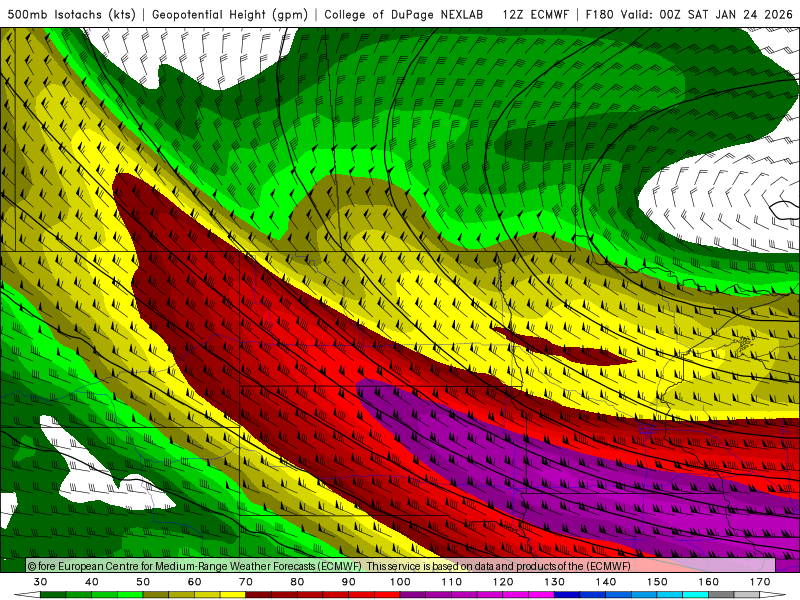800x600 pixels.
Task: Pick the bright lime green 45-50 kt swatch
Action: tap(130, 595)
